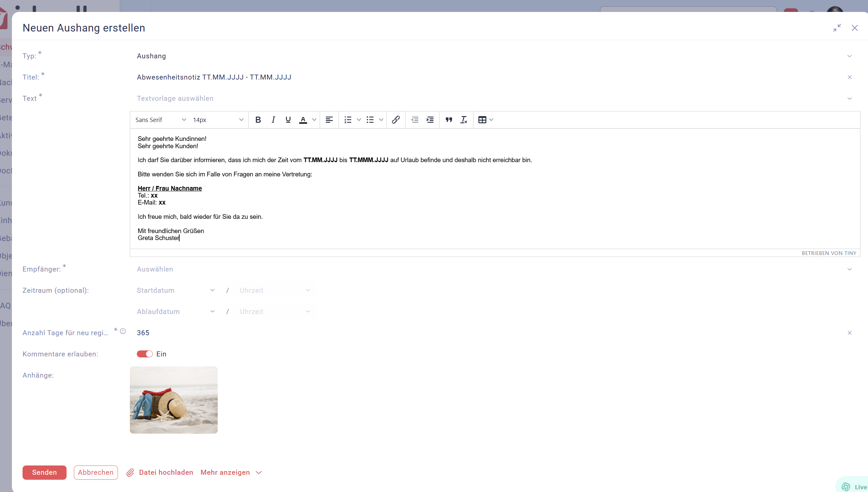Expand the Empfänger Auswählen dropdown

coord(493,269)
